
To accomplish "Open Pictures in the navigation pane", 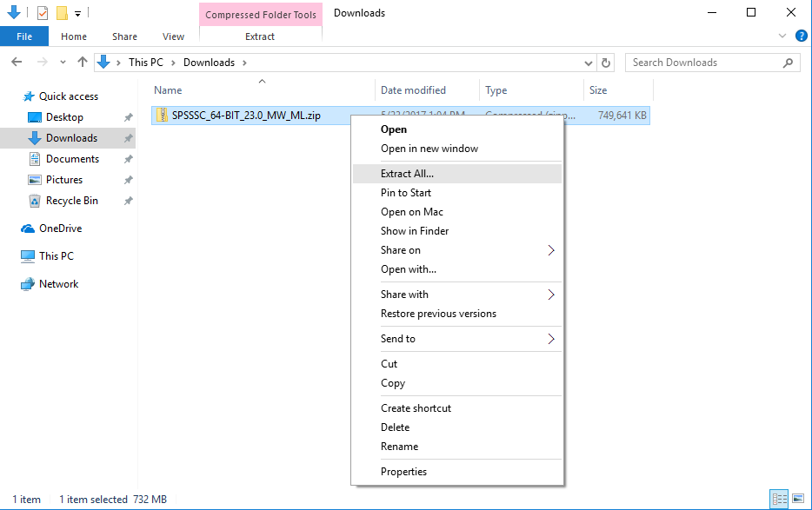I will (64, 180).
